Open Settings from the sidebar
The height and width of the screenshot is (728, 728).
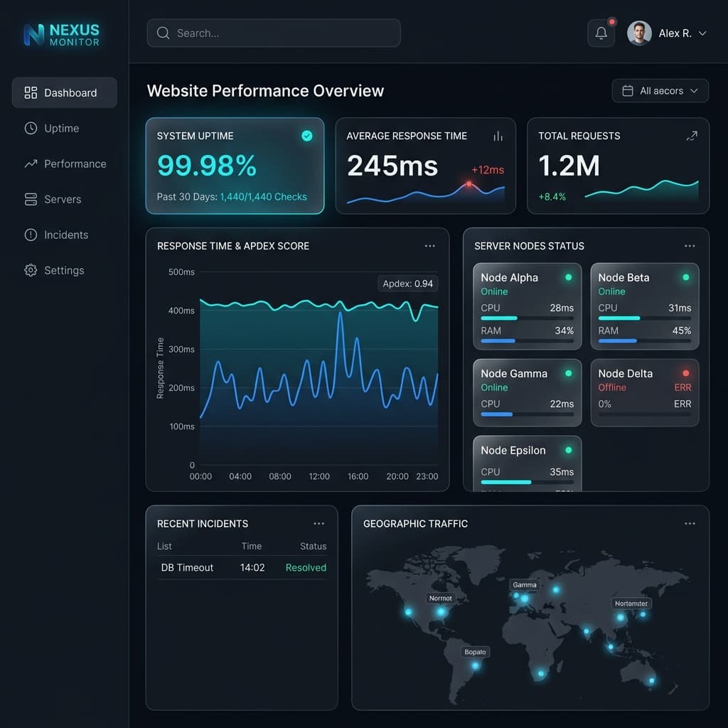(64, 270)
